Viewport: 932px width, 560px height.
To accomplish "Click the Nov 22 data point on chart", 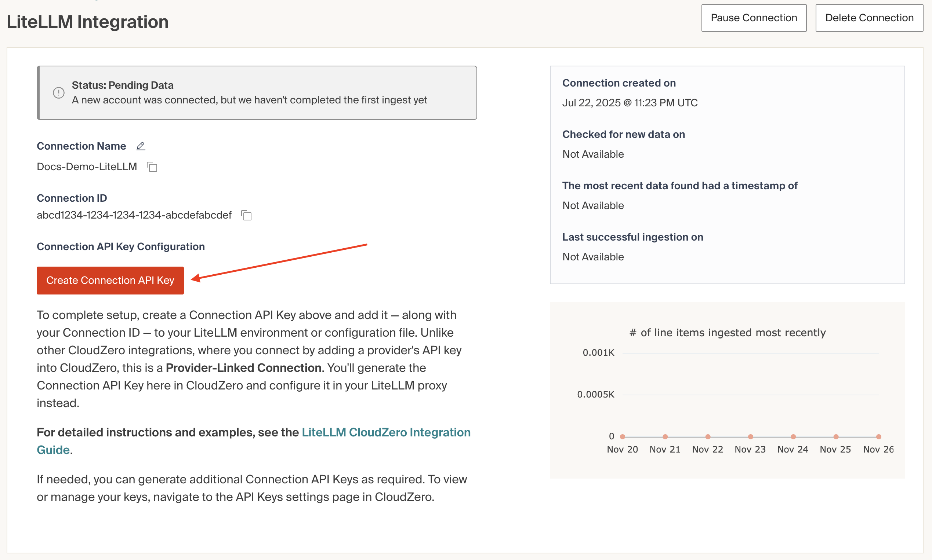I will [x=708, y=437].
